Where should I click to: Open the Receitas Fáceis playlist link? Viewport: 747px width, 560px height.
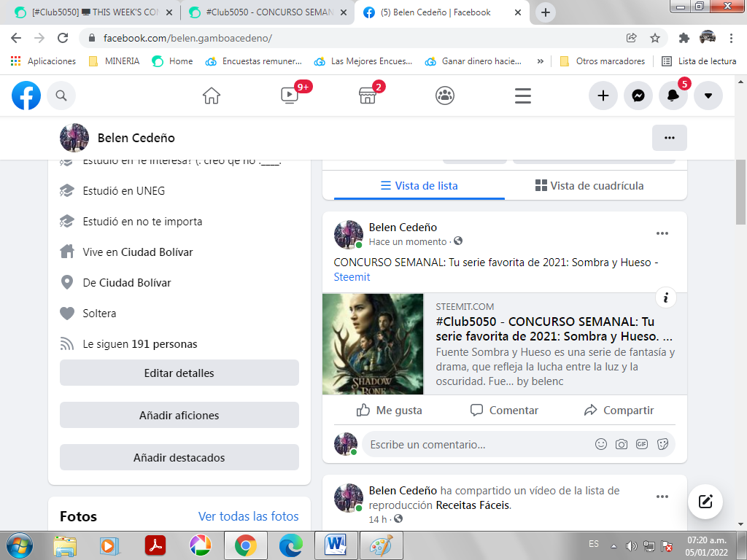(473, 505)
